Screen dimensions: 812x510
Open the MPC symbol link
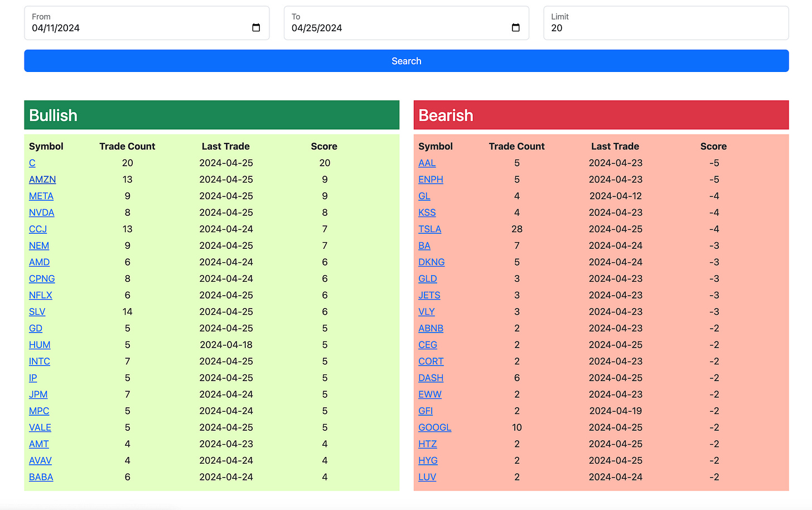[x=39, y=411]
